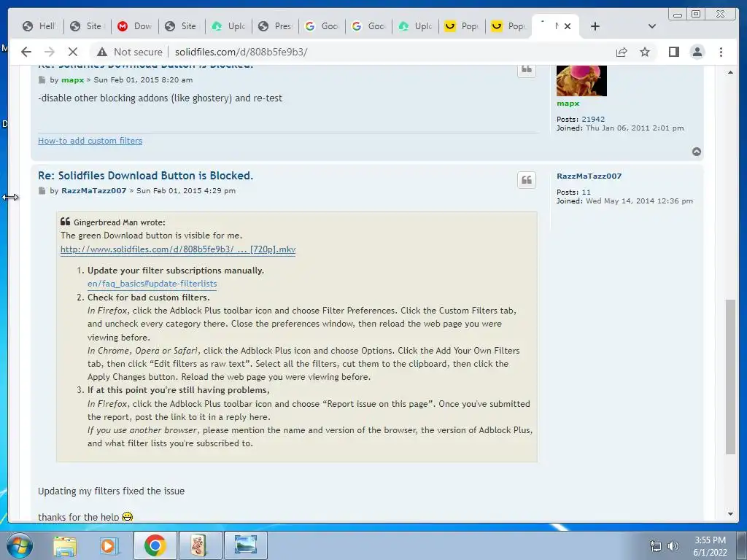Screen dimensions: 747x560
Task: Close the active browser tab
Action: [567, 26]
